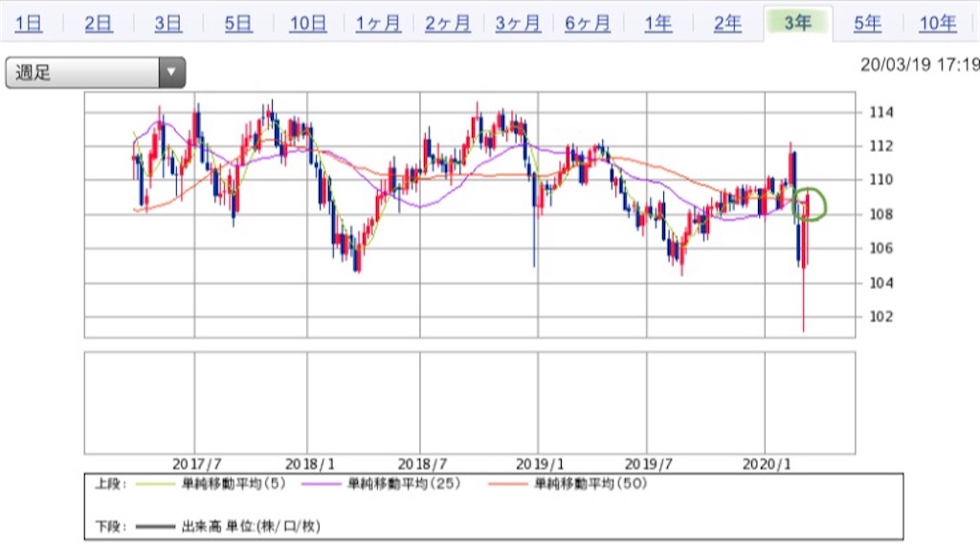The image size is (980, 547).
Task: Select the 1日 time range tab
Action: (x=29, y=24)
